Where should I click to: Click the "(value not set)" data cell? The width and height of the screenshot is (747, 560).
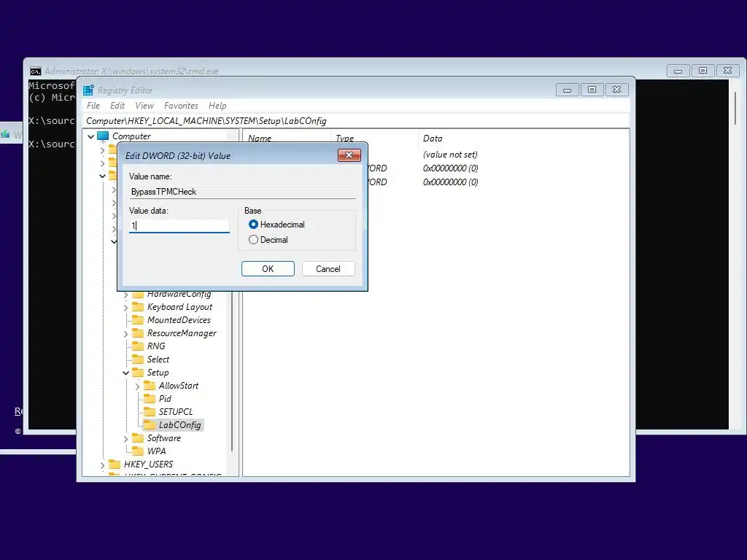pyautogui.click(x=450, y=155)
